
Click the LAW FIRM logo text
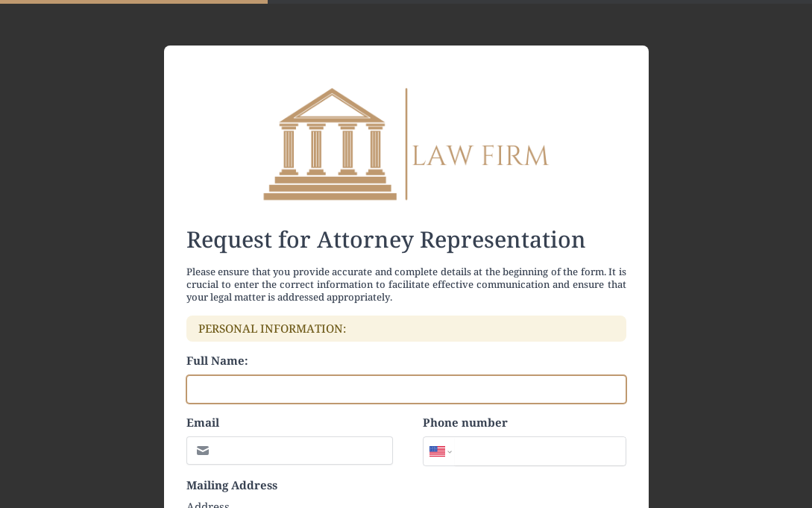pyautogui.click(x=479, y=156)
